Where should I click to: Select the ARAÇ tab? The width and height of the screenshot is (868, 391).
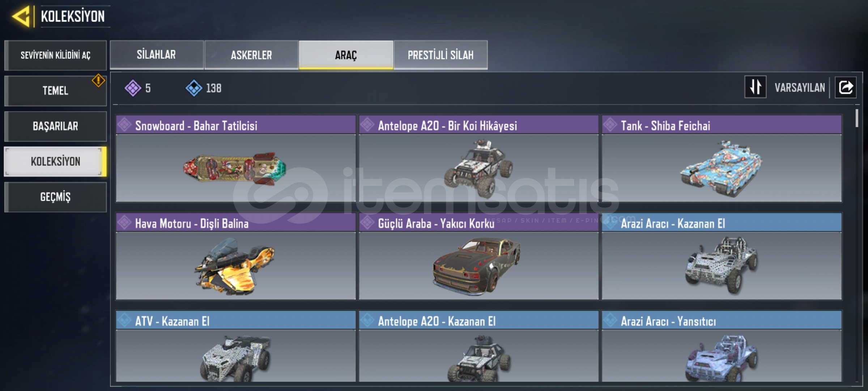click(346, 55)
